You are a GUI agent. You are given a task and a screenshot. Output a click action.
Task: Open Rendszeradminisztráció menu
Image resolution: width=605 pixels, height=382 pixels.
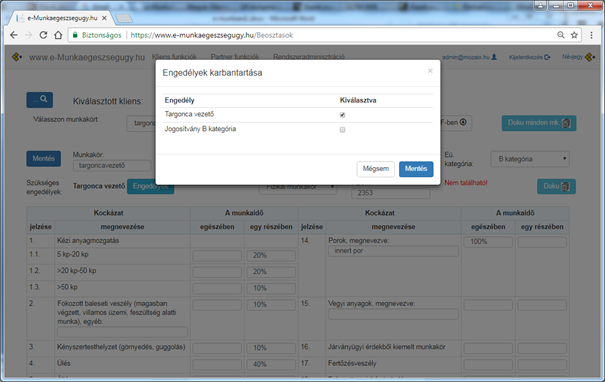click(x=309, y=57)
